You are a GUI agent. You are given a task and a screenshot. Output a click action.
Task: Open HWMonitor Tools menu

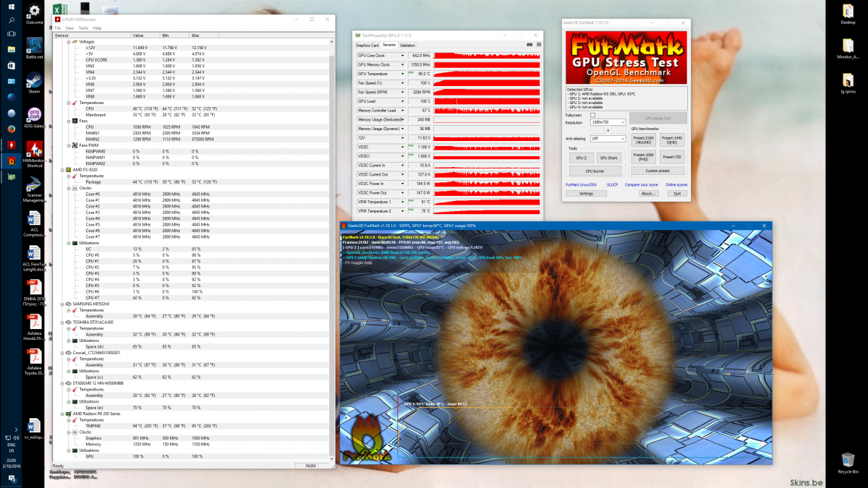(x=83, y=27)
